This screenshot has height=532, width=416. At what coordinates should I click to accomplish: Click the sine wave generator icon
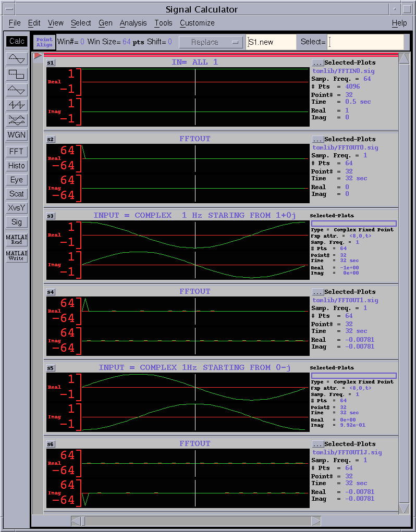17,58
